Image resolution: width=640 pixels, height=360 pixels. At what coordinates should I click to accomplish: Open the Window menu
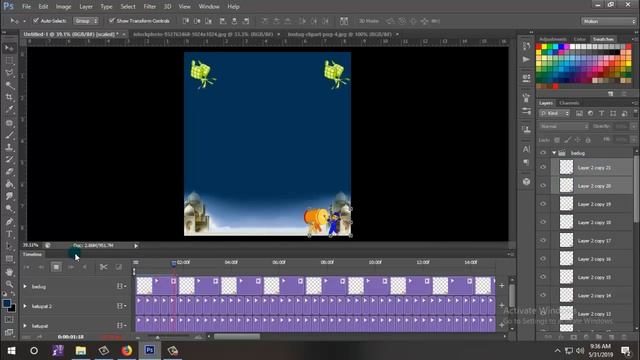click(209, 7)
